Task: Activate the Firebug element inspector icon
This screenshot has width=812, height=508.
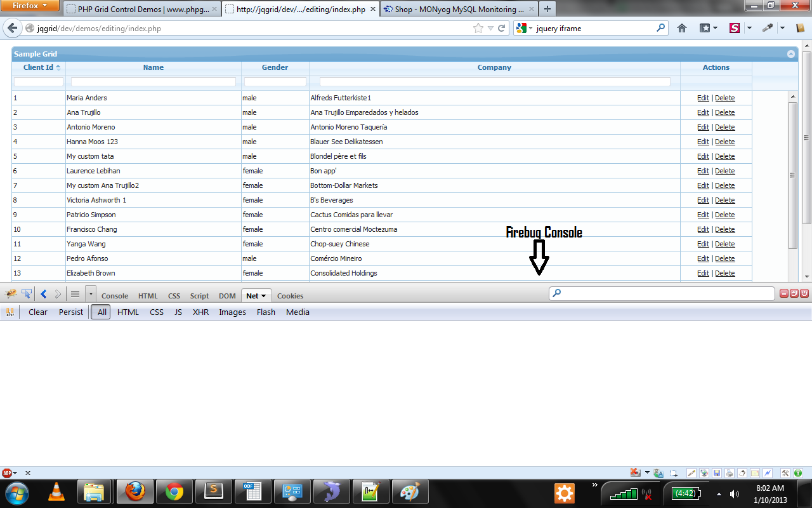Action: (27, 294)
